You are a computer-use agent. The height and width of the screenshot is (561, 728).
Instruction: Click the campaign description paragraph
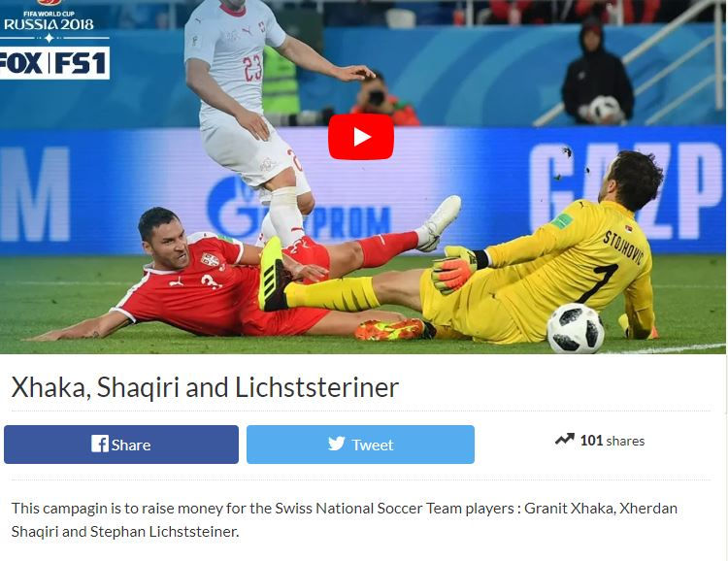[344, 519]
